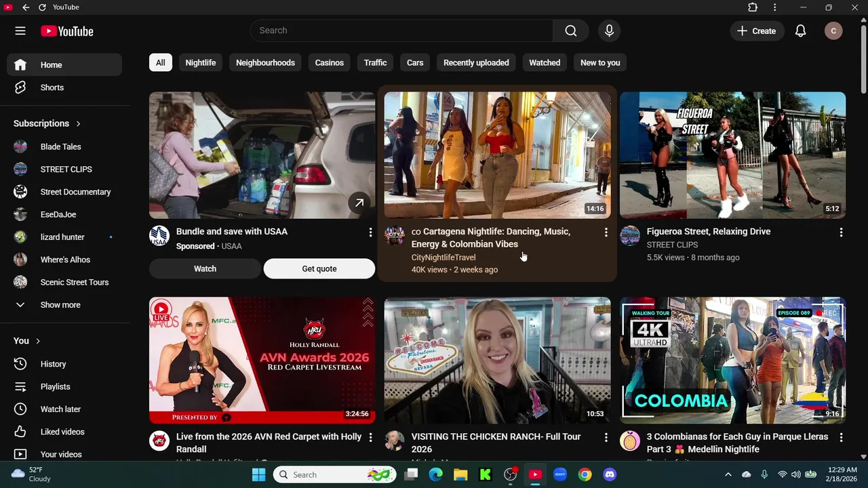Image resolution: width=868 pixels, height=488 pixels.
Task: Open options for 3 Colombianas video
Action: coord(841,438)
